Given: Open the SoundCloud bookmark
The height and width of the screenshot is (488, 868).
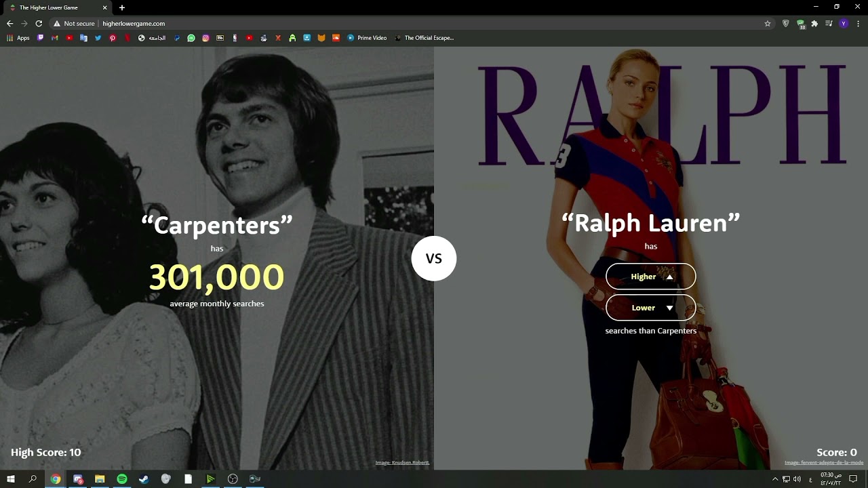Looking at the screenshot, I should [x=336, y=38].
